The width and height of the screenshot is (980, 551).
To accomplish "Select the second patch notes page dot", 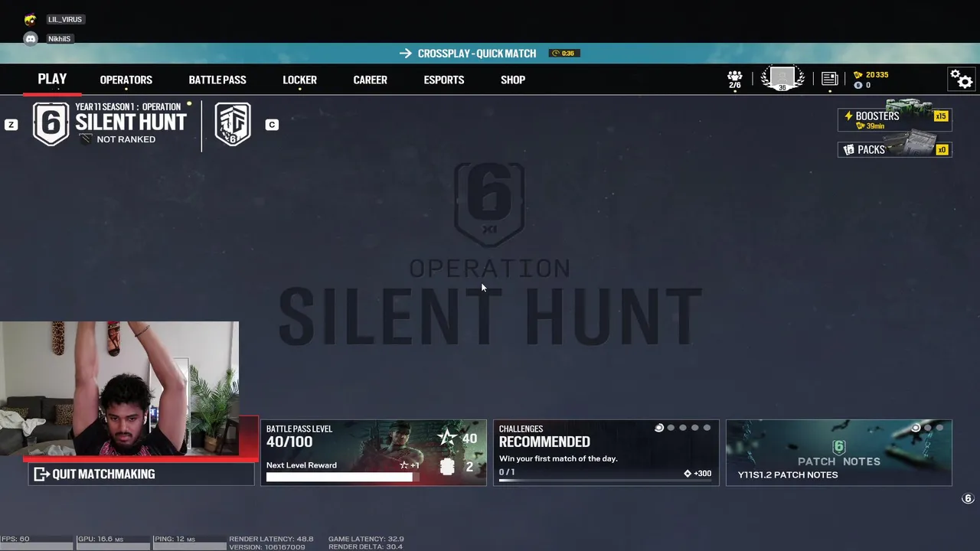I will pyautogui.click(x=928, y=428).
